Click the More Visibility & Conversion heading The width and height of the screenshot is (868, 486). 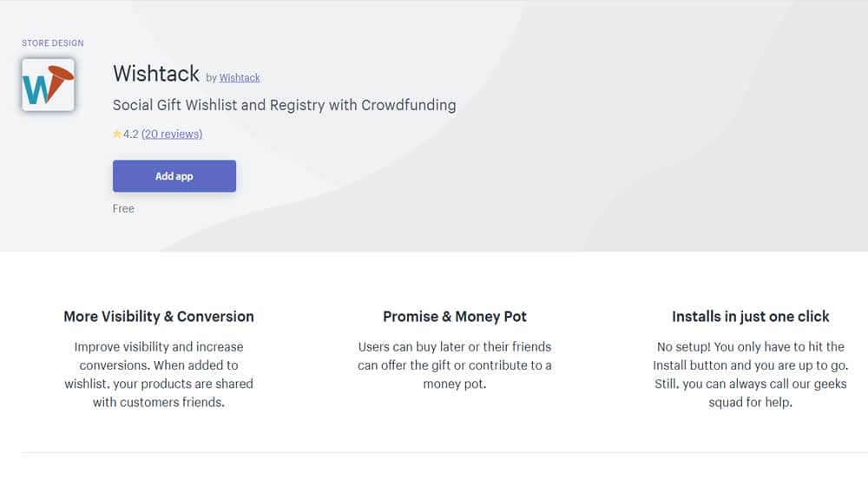[159, 317]
